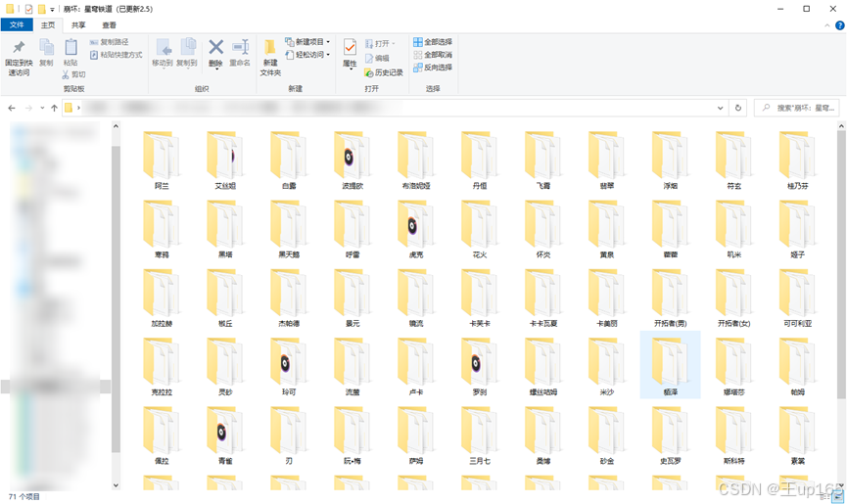847x504 pixels.
Task: Select the 青雀 folder
Action: coord(225,436)
